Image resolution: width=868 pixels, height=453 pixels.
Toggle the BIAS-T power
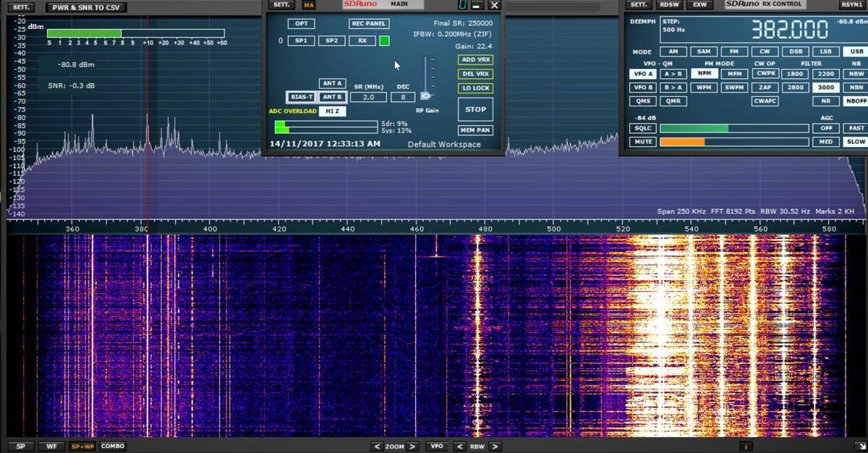(x=301, y=97)
